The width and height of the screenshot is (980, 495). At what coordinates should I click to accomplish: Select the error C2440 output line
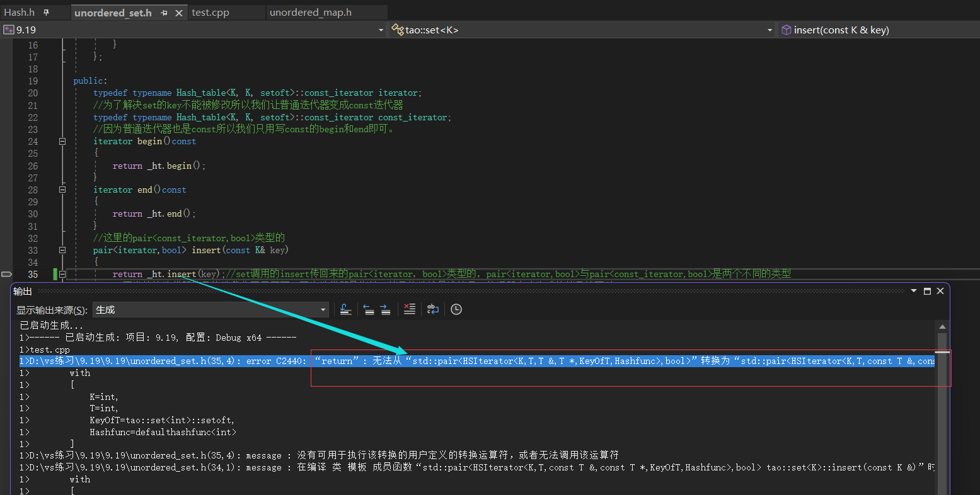(x=477, y=361)
